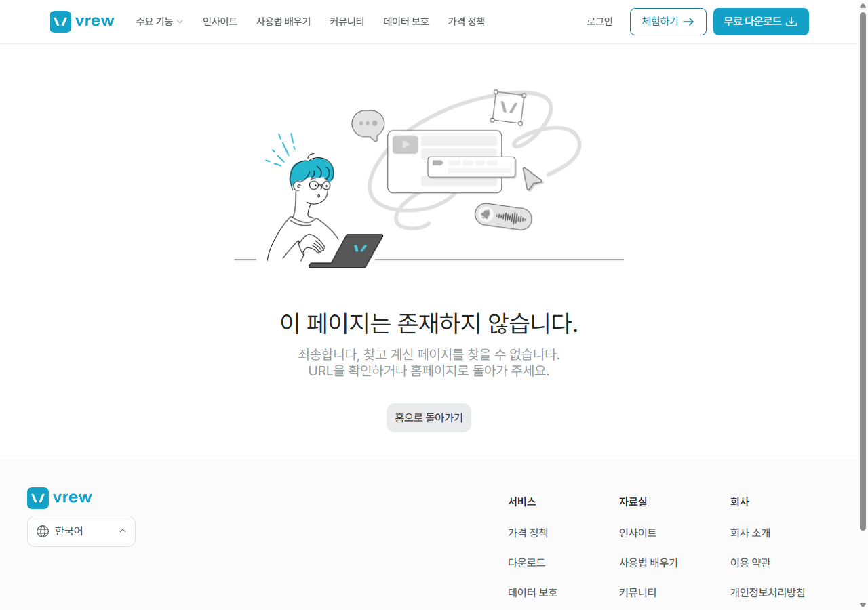Open 인사이트 from the top navigation
Screen dimensions: 868x610
219,21
